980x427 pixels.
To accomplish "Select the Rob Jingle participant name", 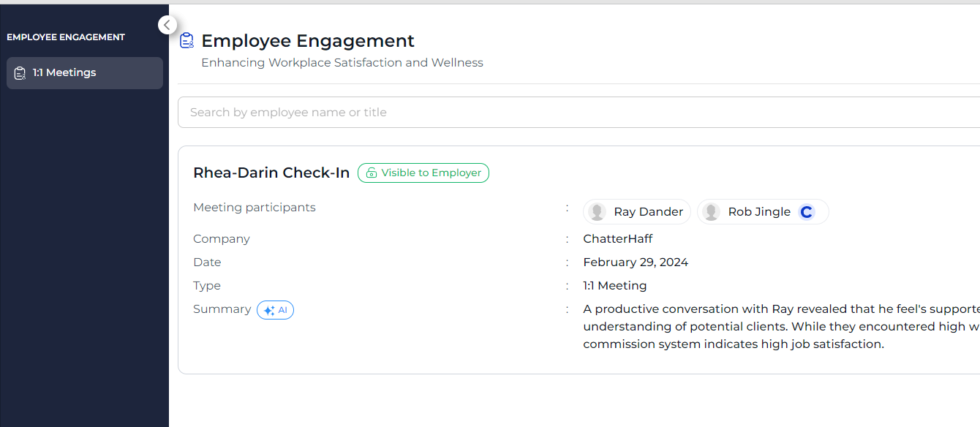I will (759, 212).
